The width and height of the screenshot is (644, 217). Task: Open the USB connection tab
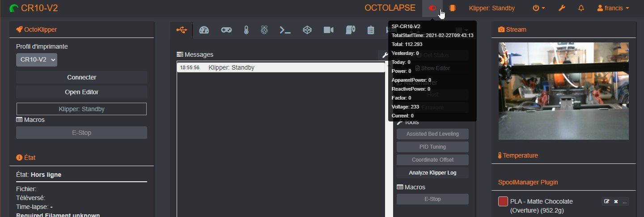point(182,30)
